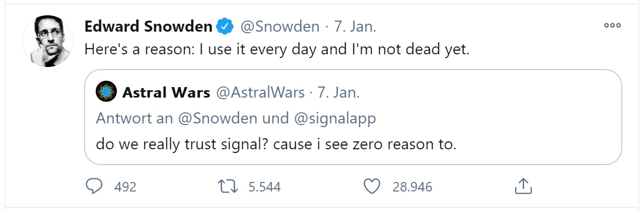Click the Astral Wars display name
The height and width of the screenshot is (211, 644).
(x=166, y=93)
